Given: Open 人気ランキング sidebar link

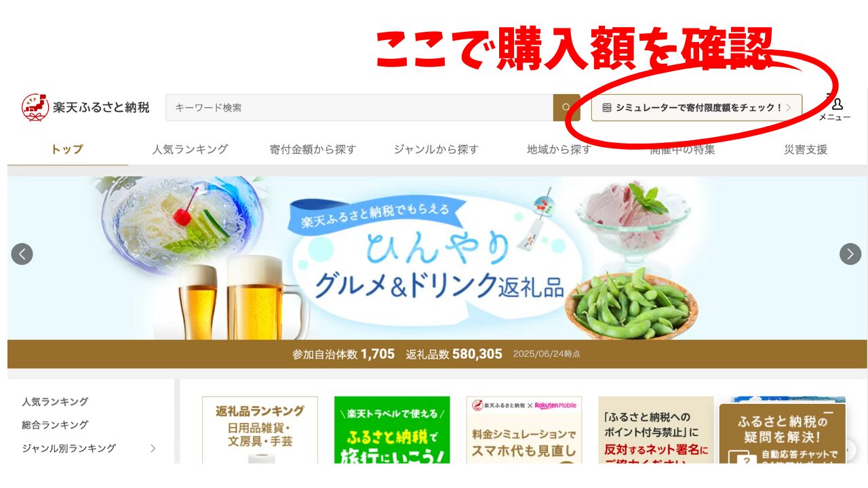Looking at the screenshot, I should pos(55,401).
